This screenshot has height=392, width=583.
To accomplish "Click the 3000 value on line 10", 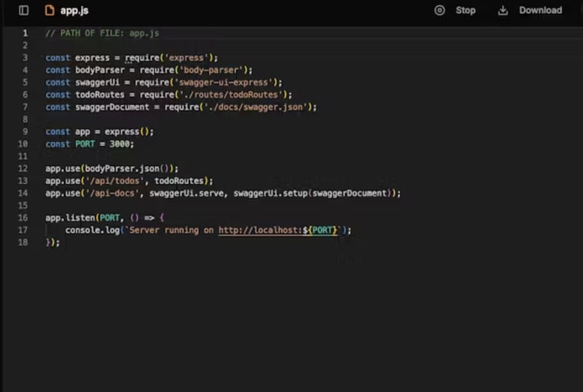I will coord(120,144).
